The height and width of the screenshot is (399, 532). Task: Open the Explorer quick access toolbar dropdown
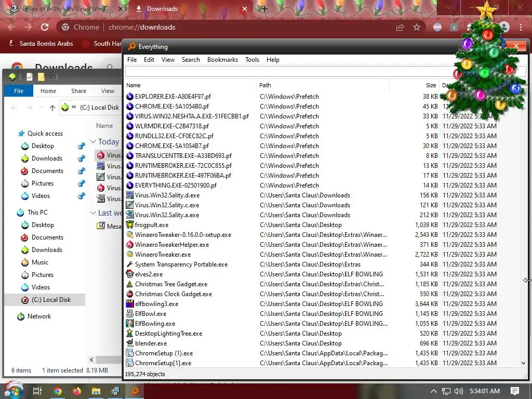[x=50, y=77]
